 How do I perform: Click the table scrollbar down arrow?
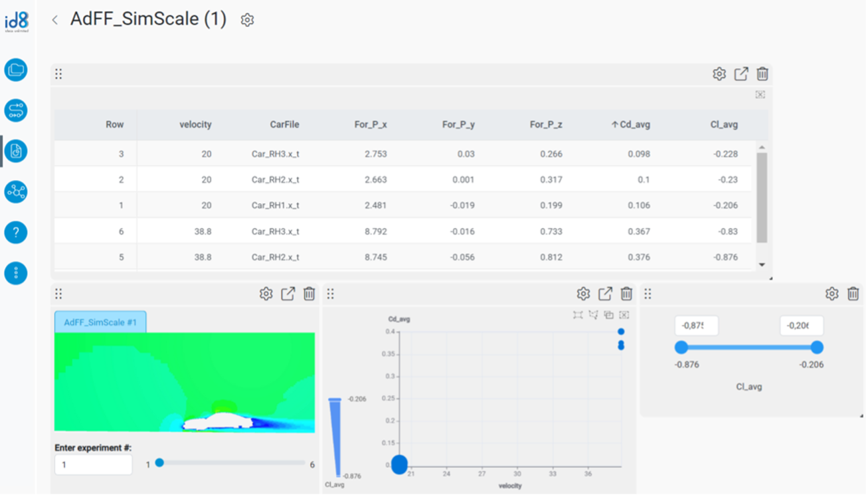(x=762, y=264)
